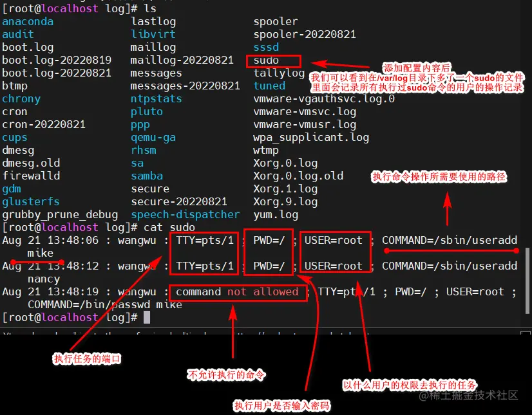Image resolution: width=532 pixels, height=415 pixels.
Task: Click the 'secure-20220821' file name
Action: point(179,202)
